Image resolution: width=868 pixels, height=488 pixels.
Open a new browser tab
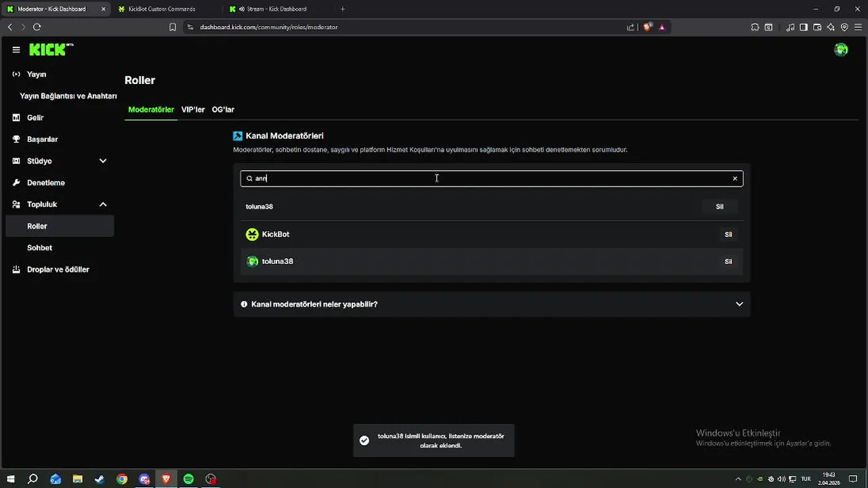point(343,9)
